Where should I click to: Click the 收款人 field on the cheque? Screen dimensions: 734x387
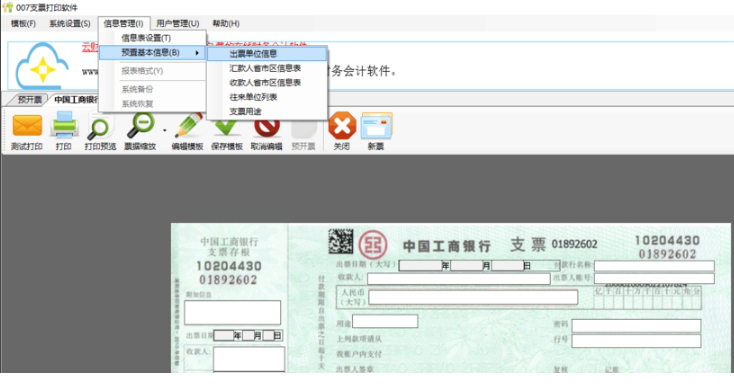pyautogui.click(x=458, y=279)
